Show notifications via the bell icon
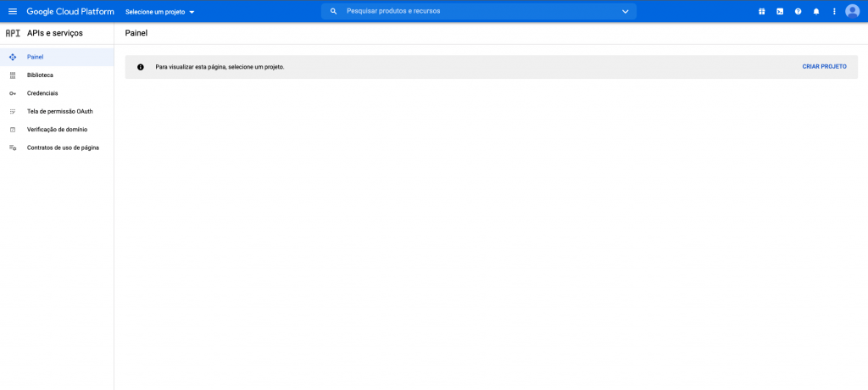 click(816, 11)
